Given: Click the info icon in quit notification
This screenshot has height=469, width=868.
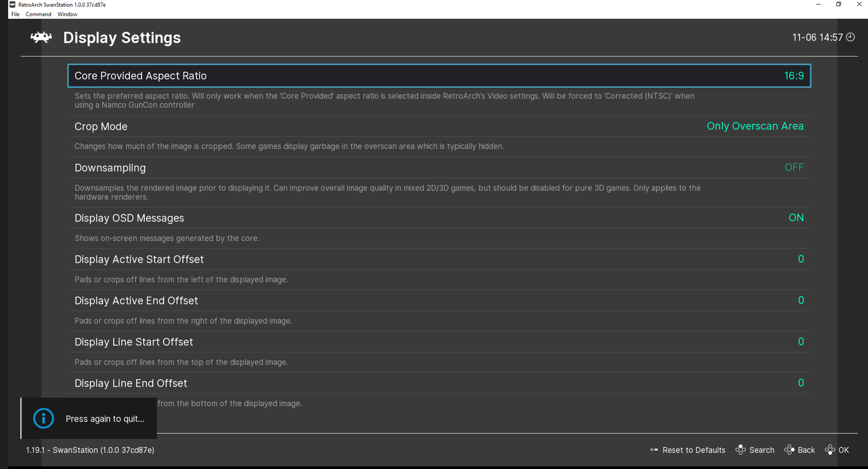Looking at the screenshot, I should pos(44,419).
